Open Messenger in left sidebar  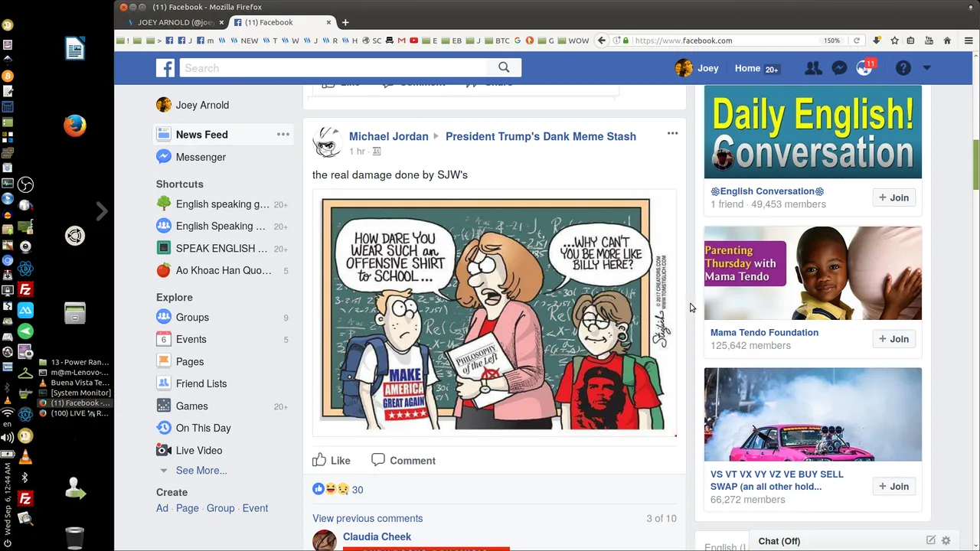point(191,157)
